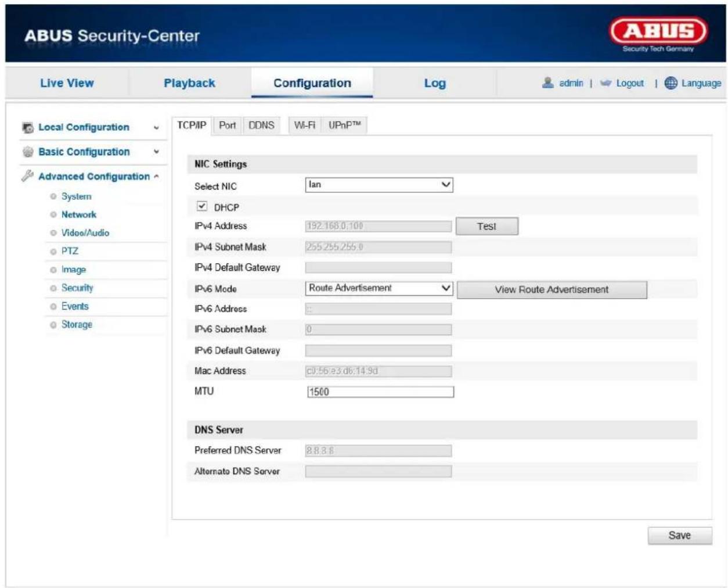Screen dimensions: 728x588
Task: Click the Logout link
Action: click(x=630, y=83)
